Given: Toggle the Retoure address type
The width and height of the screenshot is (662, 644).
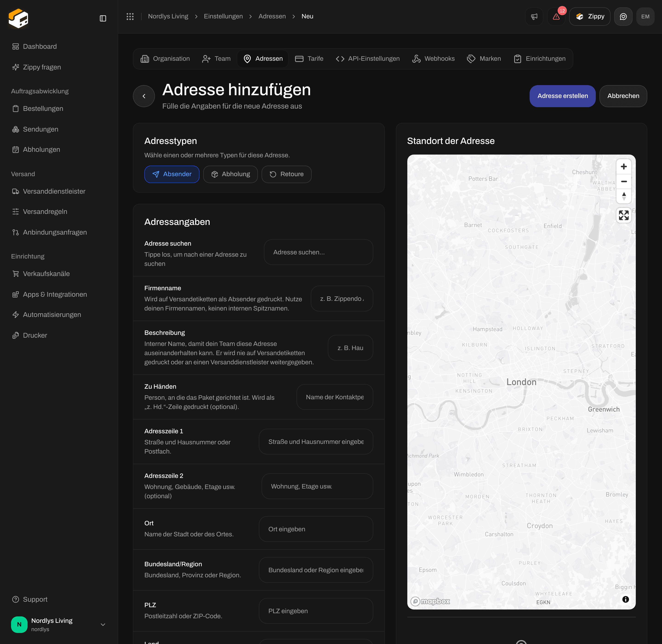Looking at the screenshot, I should tap(286, 174).
